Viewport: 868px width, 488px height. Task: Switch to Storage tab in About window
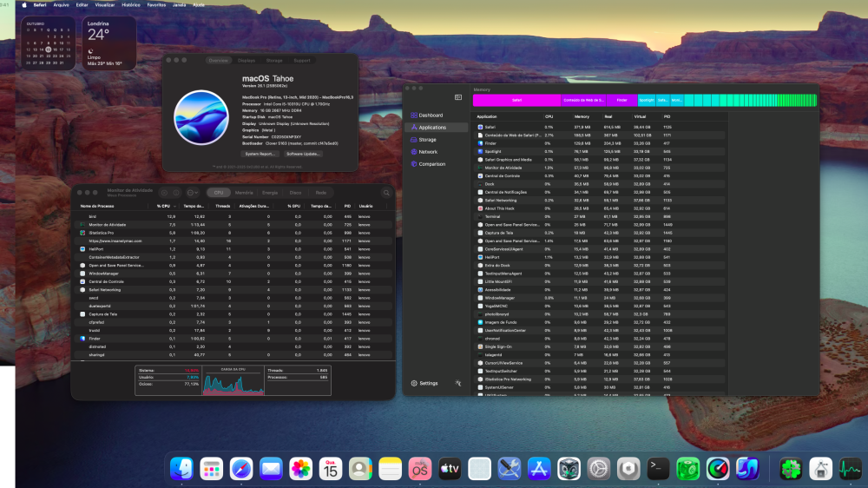274,61
